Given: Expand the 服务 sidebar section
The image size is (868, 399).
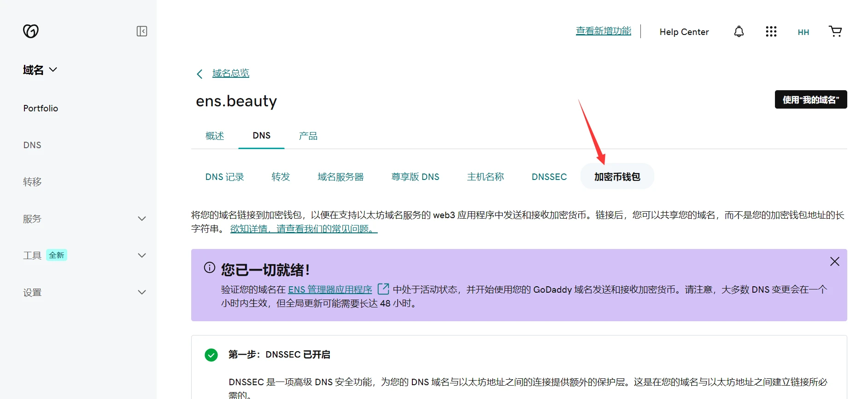Looking at the screenshot, I should coord(142,219).
